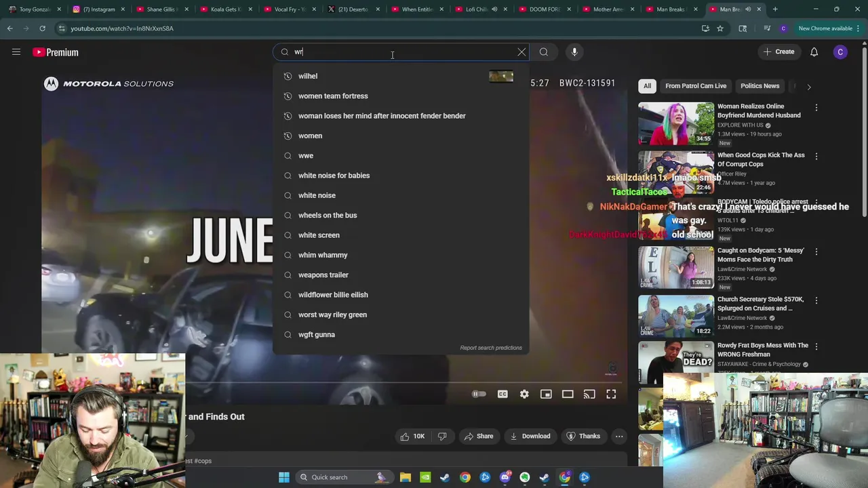Viewport: 868px width, 488px height.
Task: Show next filter chips arrow
Action: [808, 87]
